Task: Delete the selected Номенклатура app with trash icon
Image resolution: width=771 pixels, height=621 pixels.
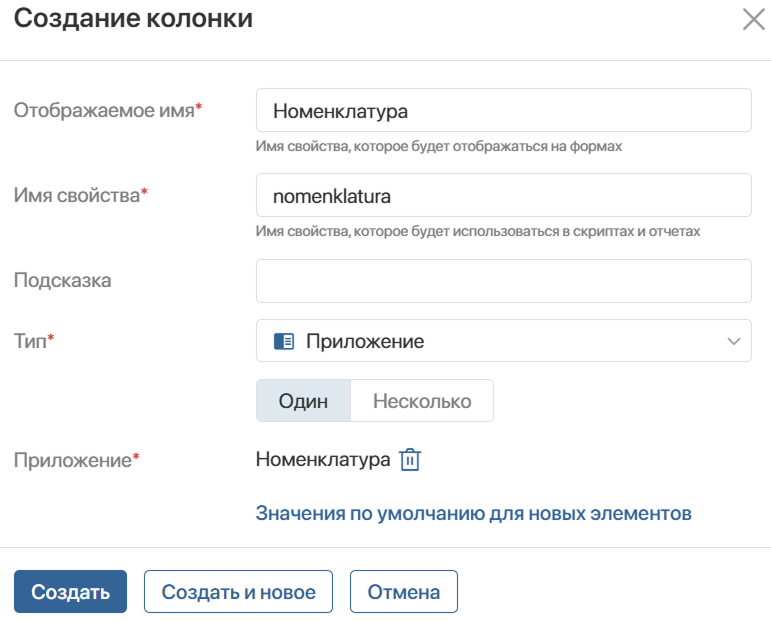Action: (x=410, y=460)
